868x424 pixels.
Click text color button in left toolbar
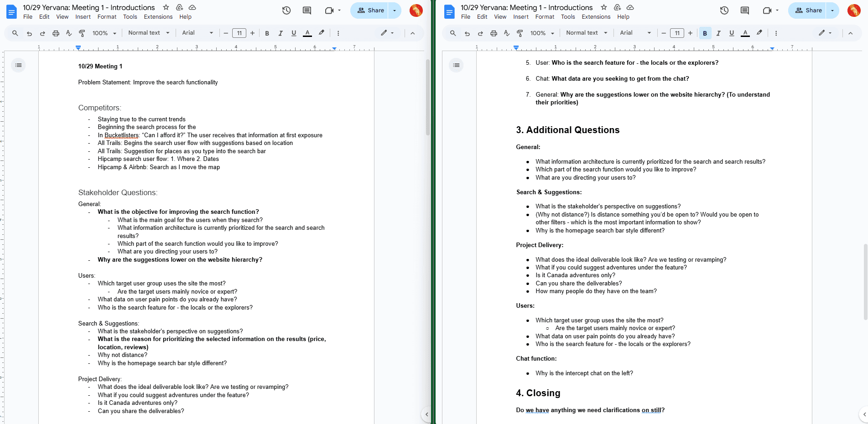tap(307, 33)
